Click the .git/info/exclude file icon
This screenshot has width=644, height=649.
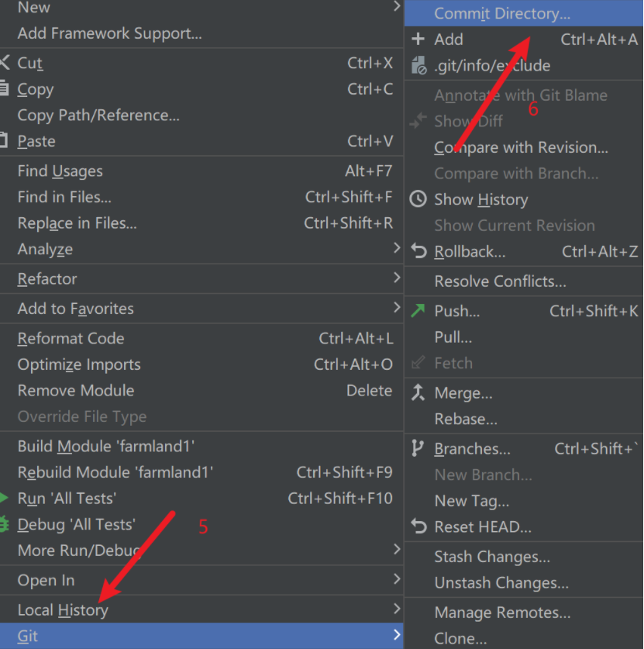pos(418,65)
